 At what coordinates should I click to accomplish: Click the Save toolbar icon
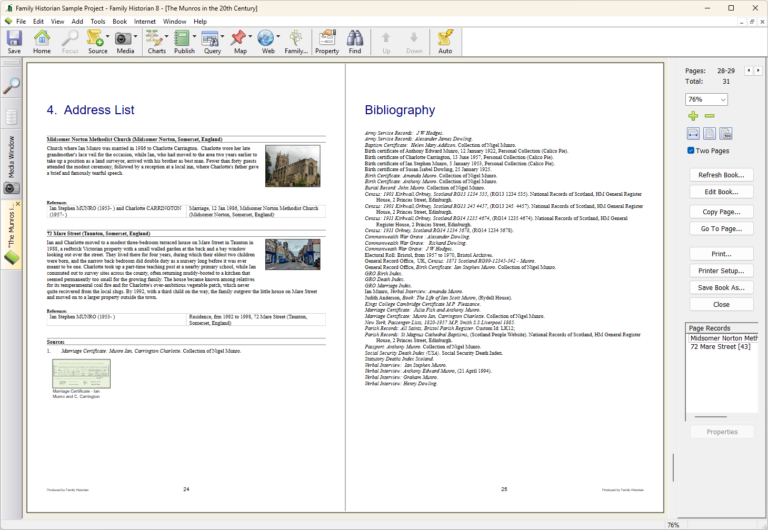(x=14, y=42)
